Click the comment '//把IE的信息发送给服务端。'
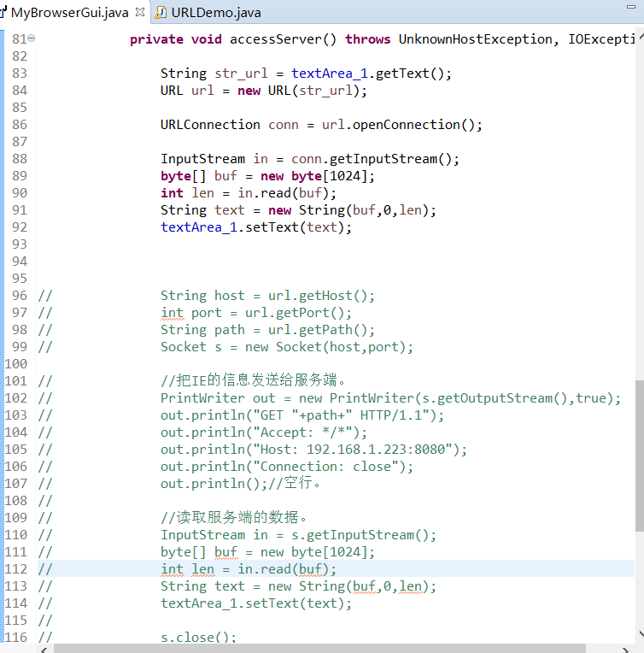The width and height of the screenshot is (644, 653). [x=253, y=380]
